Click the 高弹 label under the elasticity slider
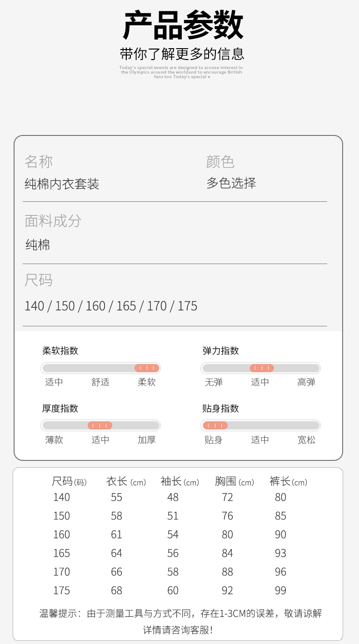 (306, 382)
